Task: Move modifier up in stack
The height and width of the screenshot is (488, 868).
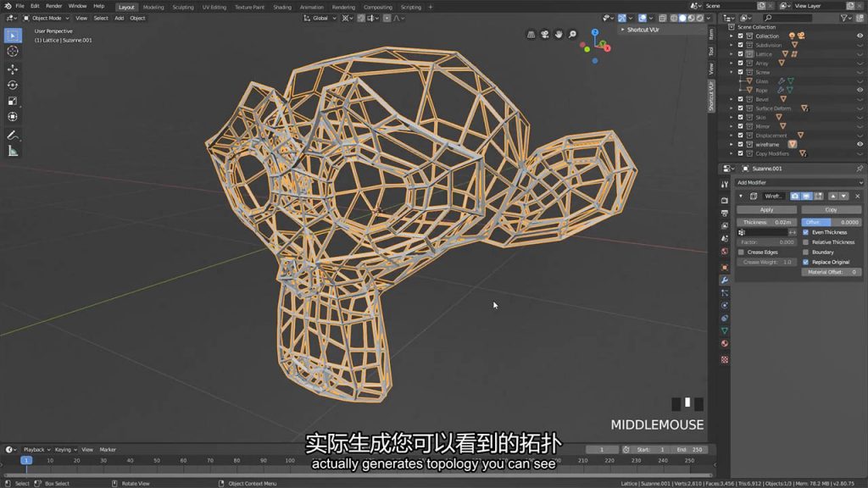Action: pyautogui.click(x=833, y=197)
